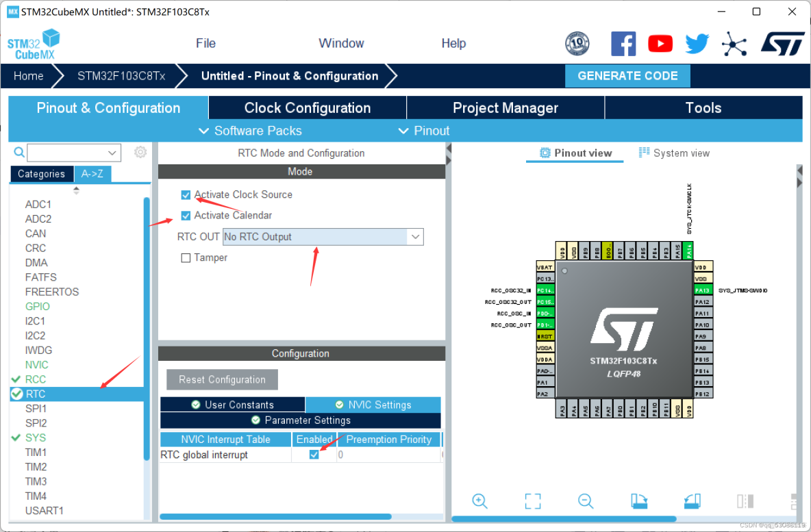The height and width of the screenshot is (532, 811).
Task: Open the Parameter Settings tab
Action: coord(301,420)
